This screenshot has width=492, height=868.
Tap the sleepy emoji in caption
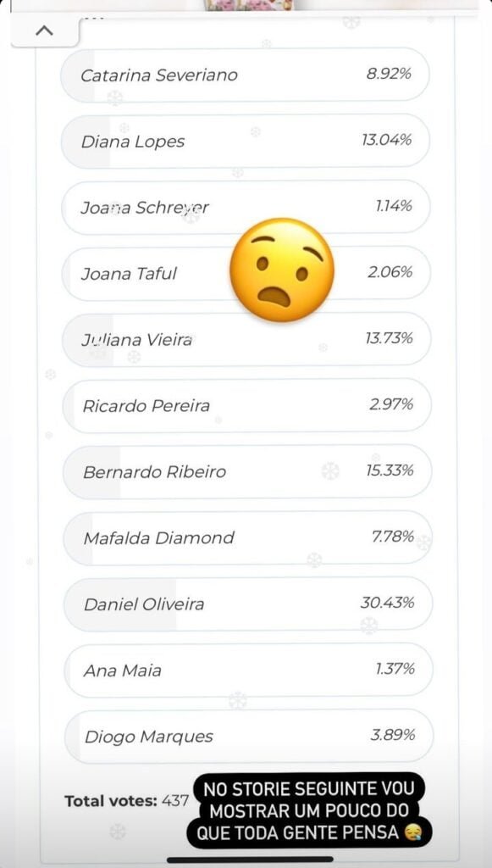click(412, 832)
